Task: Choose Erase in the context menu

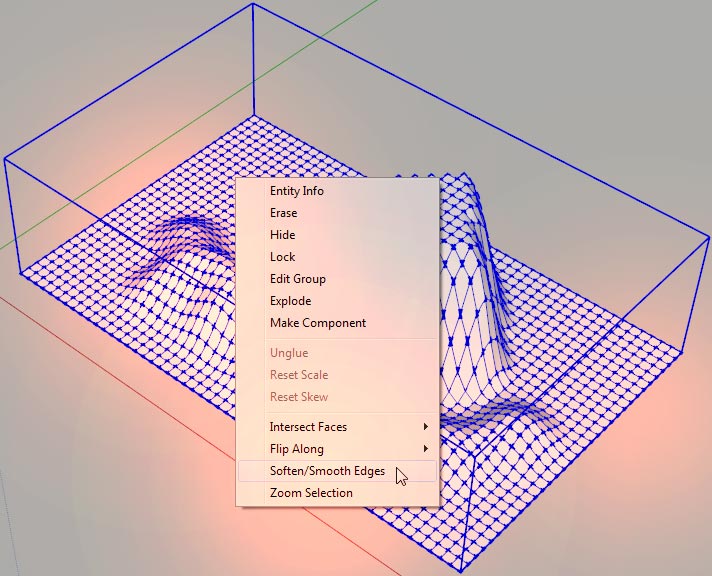Action: (337, 213)
